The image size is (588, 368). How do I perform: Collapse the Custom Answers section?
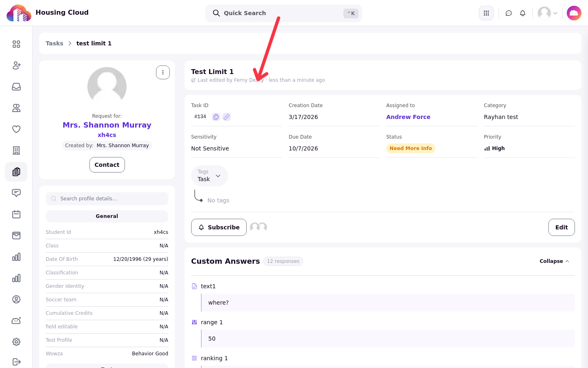pos(554,261)
